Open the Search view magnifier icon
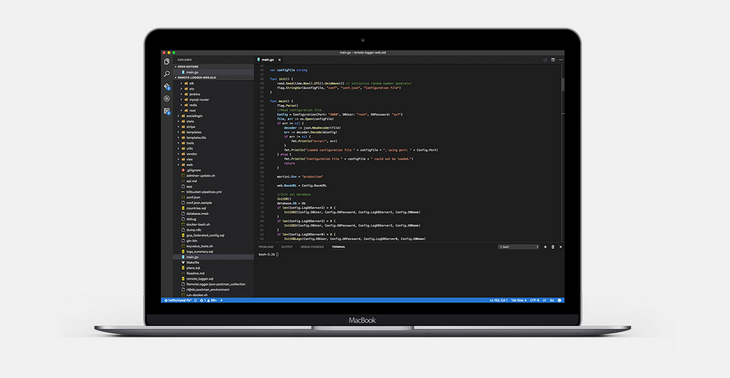Screen dimensions: 730x378 click(x=167, y=74)
